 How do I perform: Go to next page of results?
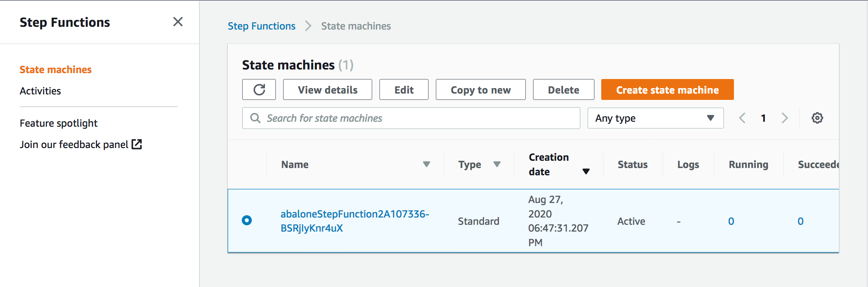pyautogui.click(x=785, y=118)
